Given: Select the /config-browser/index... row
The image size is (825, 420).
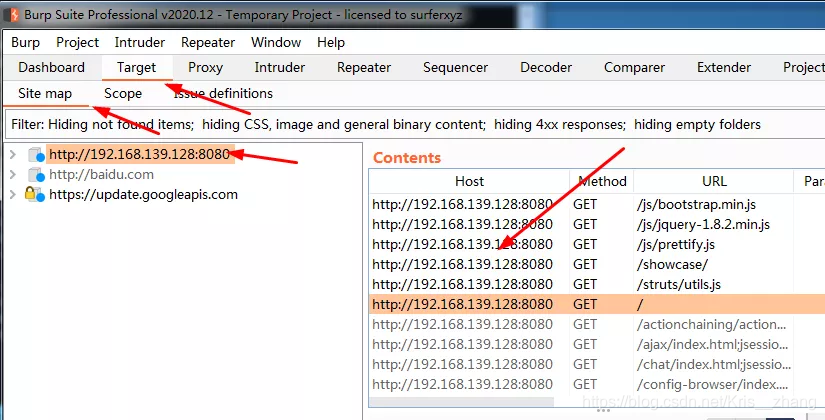Looking at the screenshot, I should pos(597,384).
